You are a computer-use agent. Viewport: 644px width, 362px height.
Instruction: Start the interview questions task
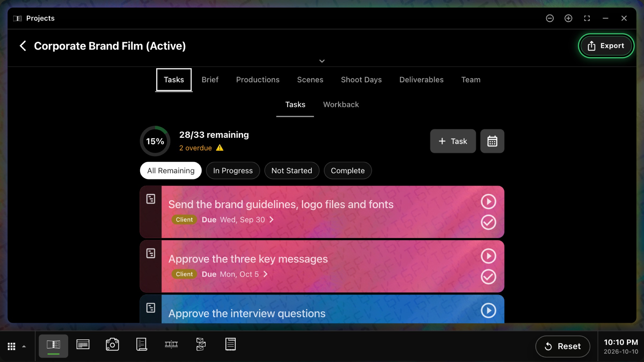[x=488, y=311]
